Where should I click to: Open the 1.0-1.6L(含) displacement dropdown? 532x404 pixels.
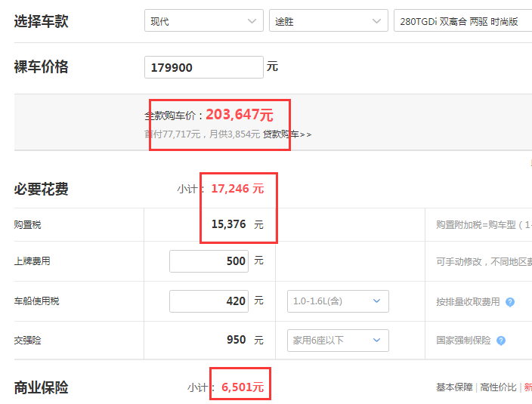pyautogui.click(x=338, y=301)
